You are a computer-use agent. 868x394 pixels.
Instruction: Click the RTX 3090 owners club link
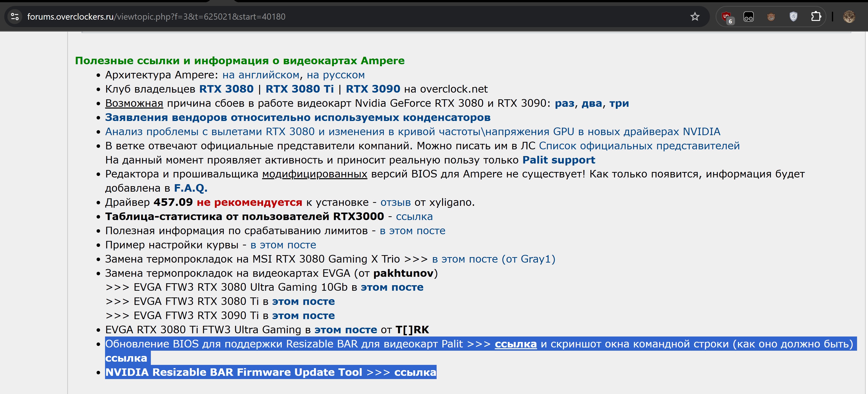pyautogui.click(x=373, y=89)
